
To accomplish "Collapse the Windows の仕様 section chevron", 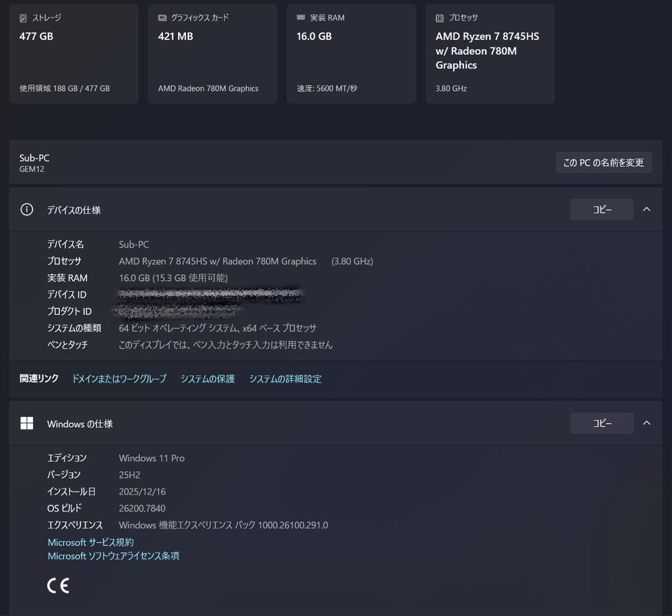I will (646, 423).
